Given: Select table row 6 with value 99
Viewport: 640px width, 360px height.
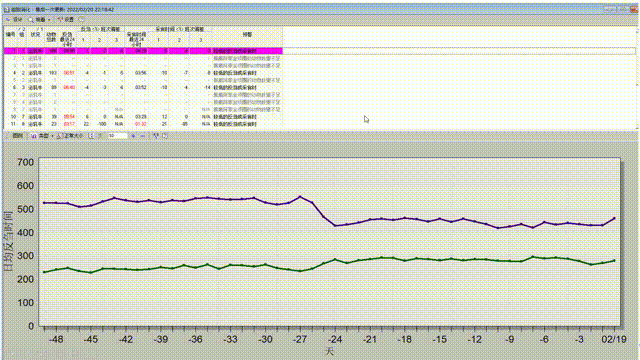Looking at the screenshot, I should [143, 87].
